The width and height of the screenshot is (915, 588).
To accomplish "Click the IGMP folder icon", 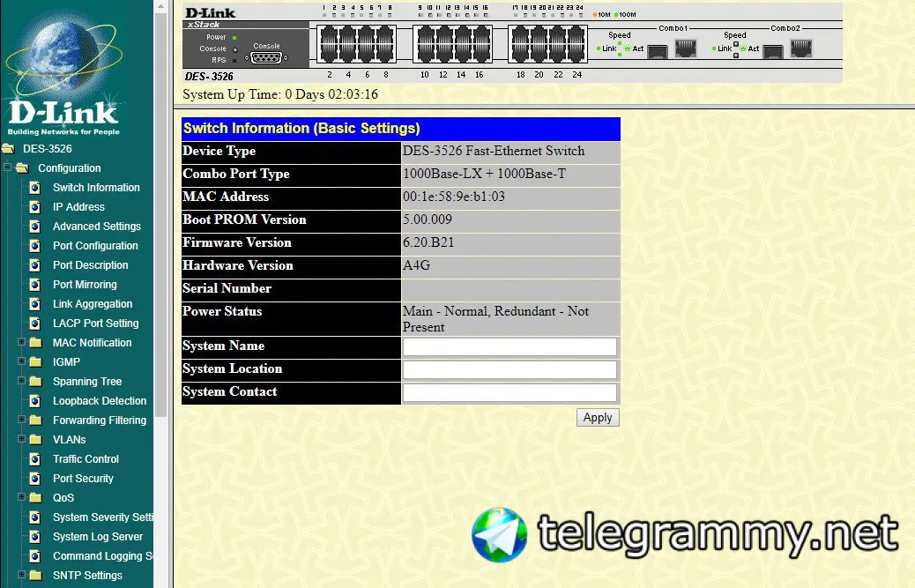I will coord(35,361).
